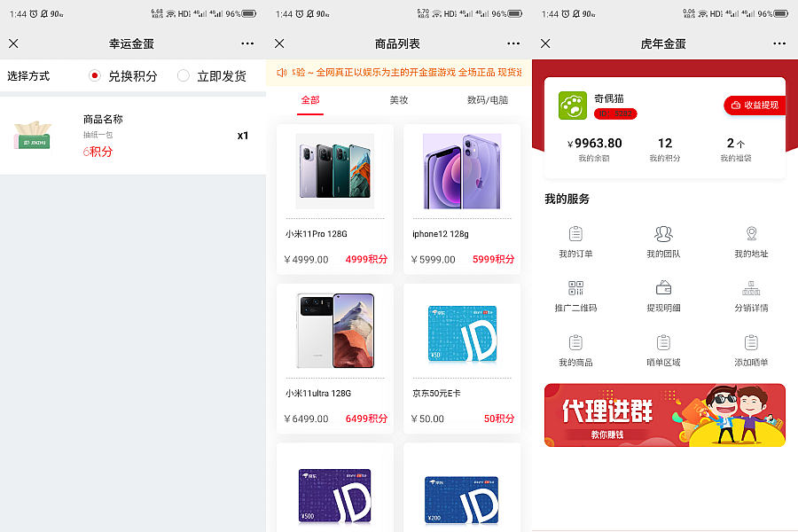This screenshot has height=532, width=798.
Task: Open 我的团队 icon
Action: tap(663, 234)
